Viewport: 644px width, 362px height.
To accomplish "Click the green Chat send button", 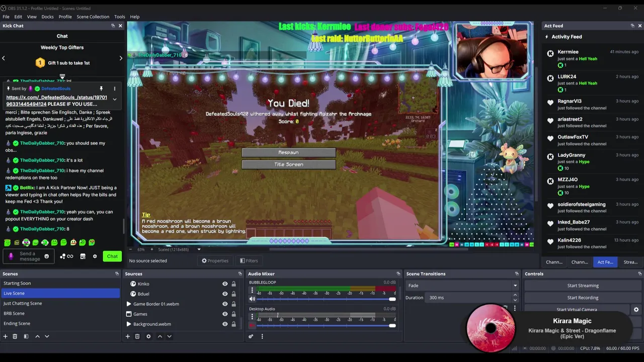I will pyautogui.click(x=112, y=256).
